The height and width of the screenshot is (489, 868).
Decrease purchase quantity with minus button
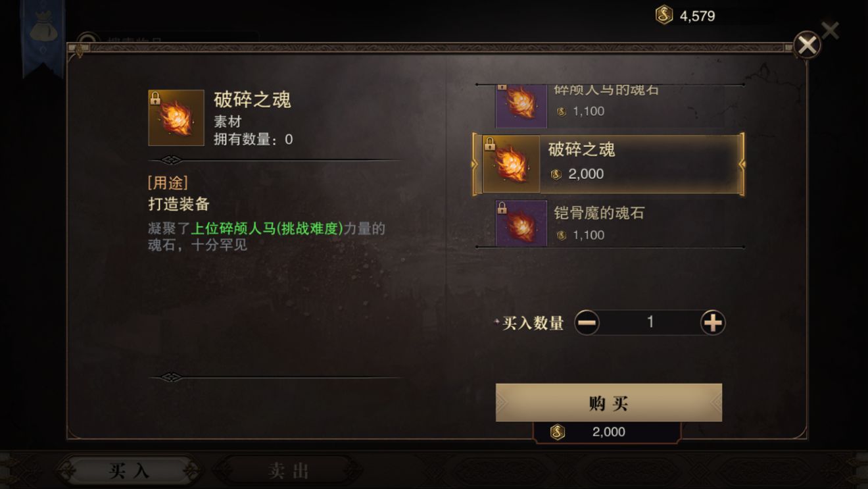click(x=587, y=322)
